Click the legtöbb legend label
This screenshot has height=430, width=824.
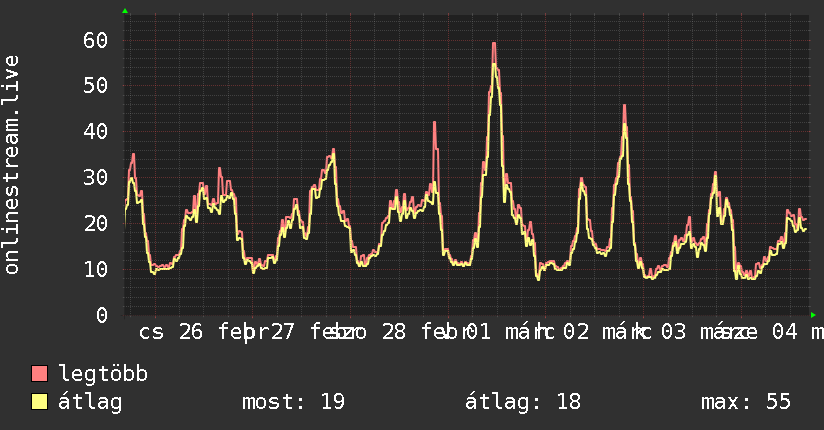[x=103, y=374]
